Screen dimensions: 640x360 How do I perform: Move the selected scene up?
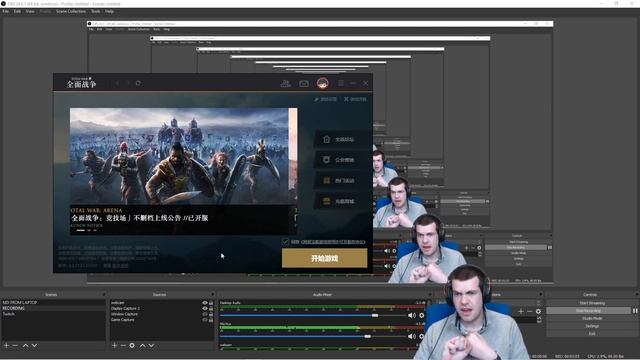pyautogui.click(x=25, y=345)
